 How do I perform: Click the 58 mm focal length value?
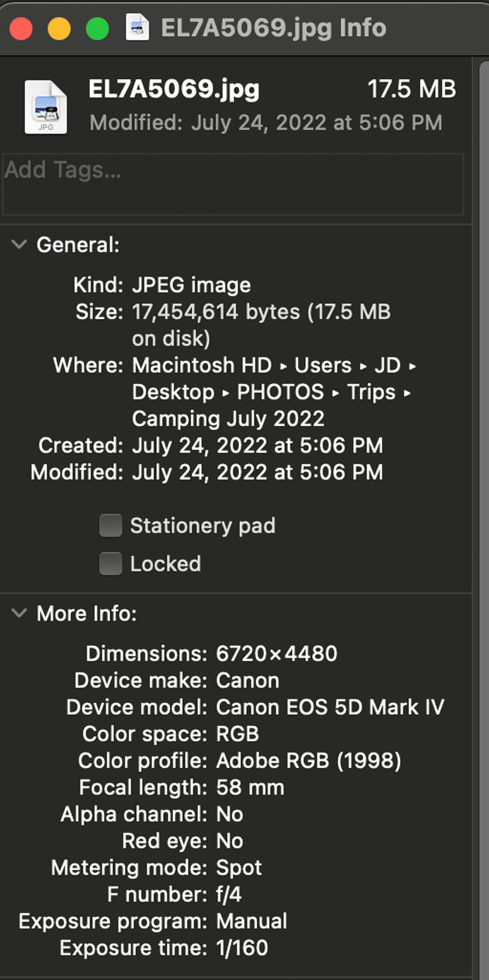pos(250,788)
